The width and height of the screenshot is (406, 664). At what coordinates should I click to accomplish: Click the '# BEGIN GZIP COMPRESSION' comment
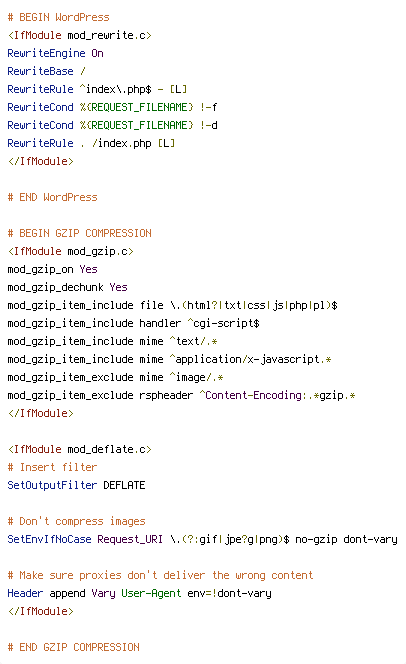[x=80, y=233]
